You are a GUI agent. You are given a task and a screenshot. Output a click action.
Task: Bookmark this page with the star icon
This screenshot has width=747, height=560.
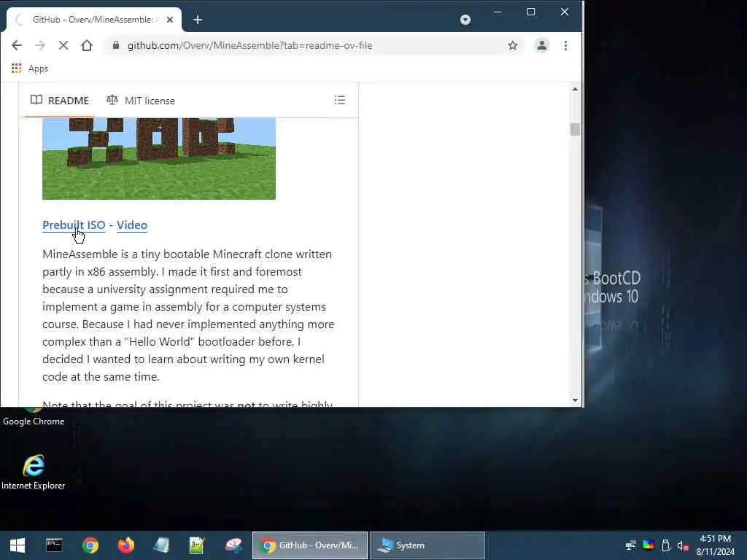tap(513, 46)
